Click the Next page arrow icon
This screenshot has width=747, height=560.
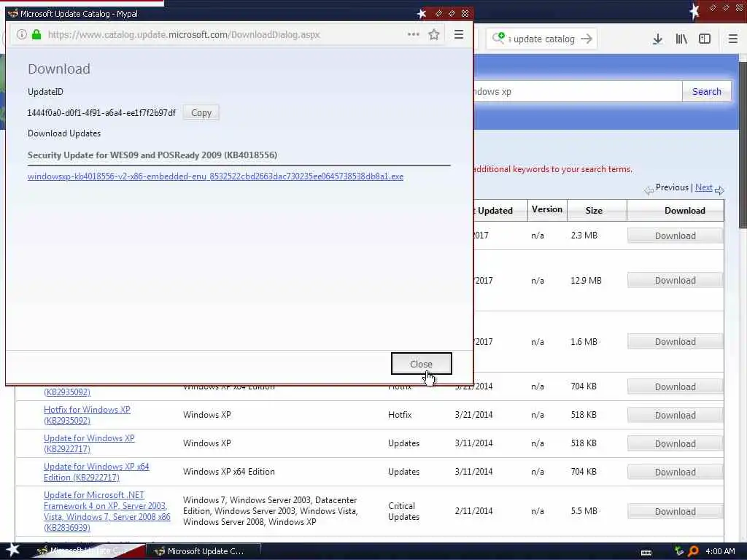(x=719, y=190)
